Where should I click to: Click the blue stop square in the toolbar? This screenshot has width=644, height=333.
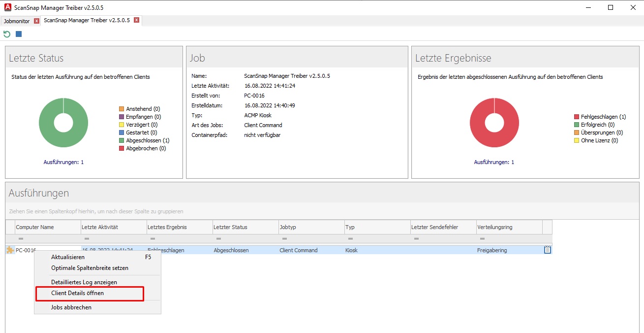tap(19, 34)
